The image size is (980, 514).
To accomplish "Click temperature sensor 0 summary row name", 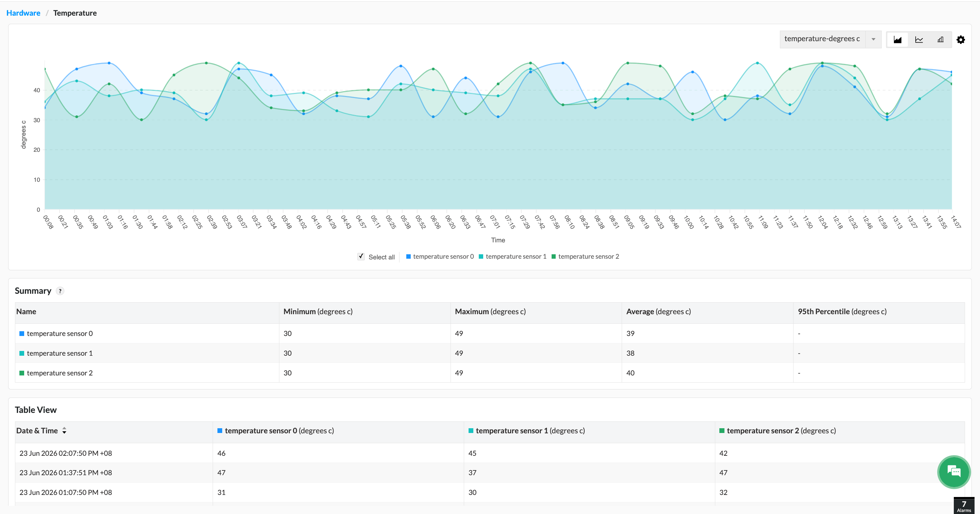I will click(x=60, y=334).
